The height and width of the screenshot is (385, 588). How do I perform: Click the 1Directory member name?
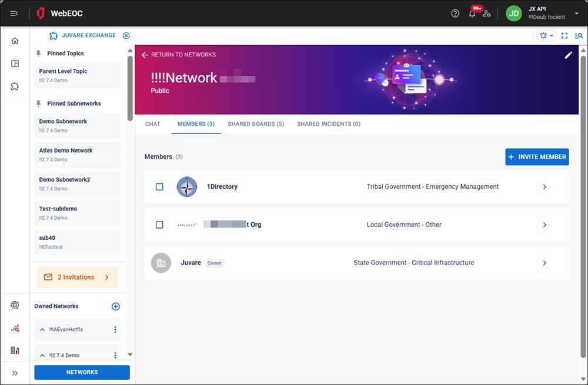[x=222, y=187]
